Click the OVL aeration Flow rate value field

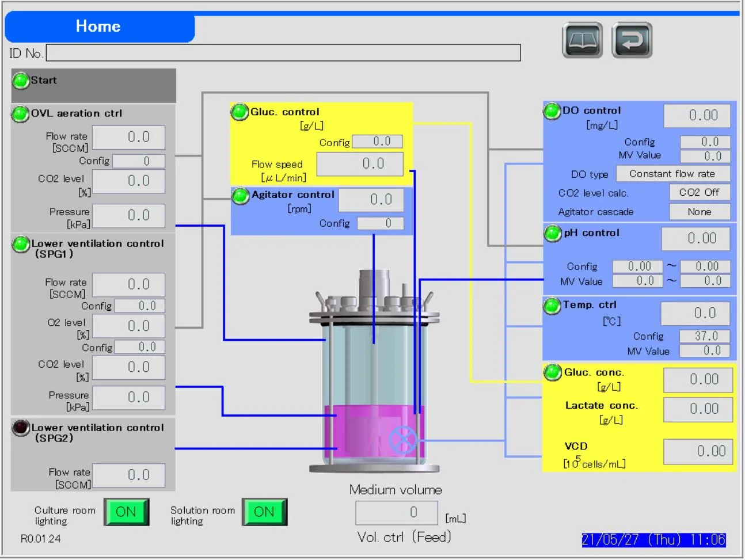click(129, 138)
